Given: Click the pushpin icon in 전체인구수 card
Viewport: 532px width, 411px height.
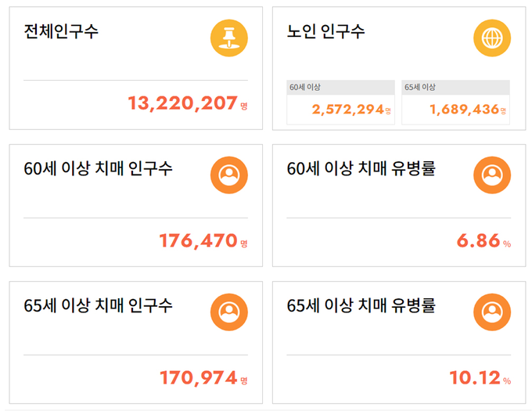Looking at the screenshot, I should [229, 38].
